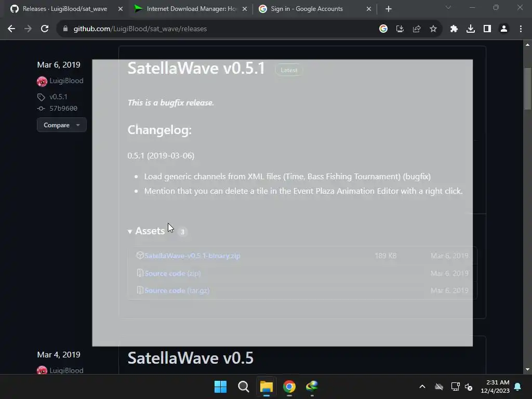Screen dimensions: 532x399
Task: Open the v0.5.1 tag link
Action: point(58,97)
